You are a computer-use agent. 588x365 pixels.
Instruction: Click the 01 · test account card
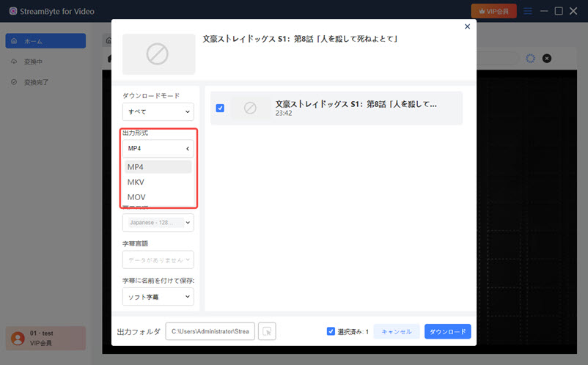45,339
